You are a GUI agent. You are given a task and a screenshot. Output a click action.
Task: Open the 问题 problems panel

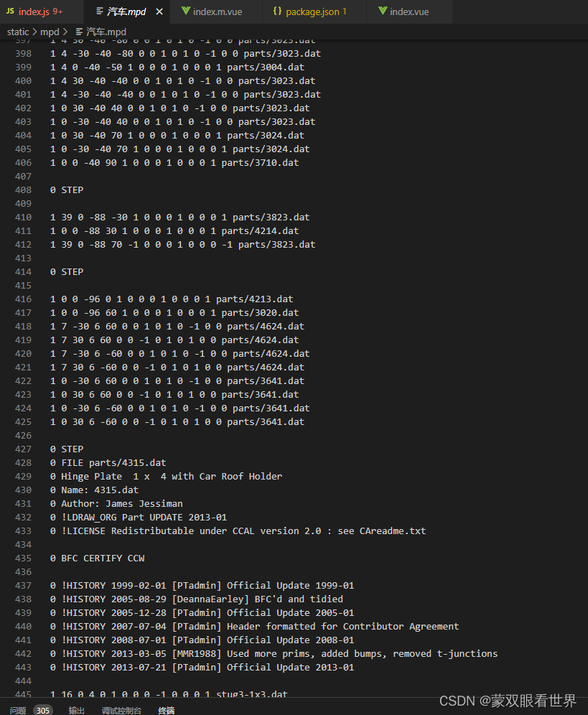[17, 710]
